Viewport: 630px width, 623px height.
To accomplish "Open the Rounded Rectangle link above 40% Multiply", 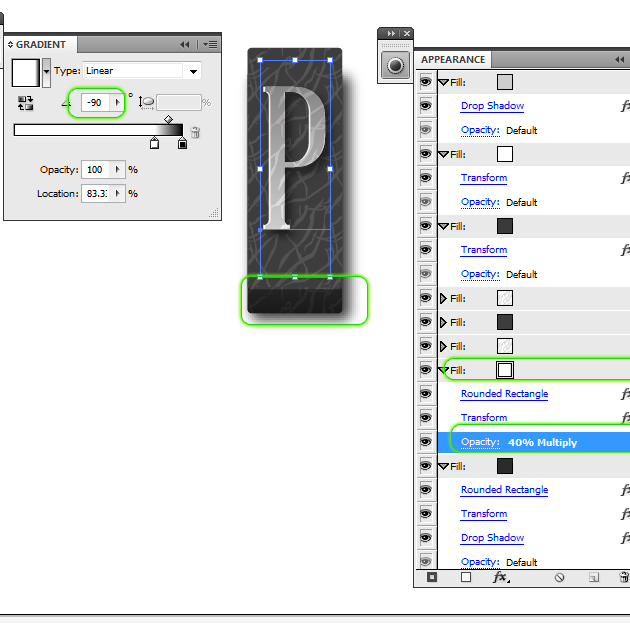I will pyautogui.click(x=504, y=394).
